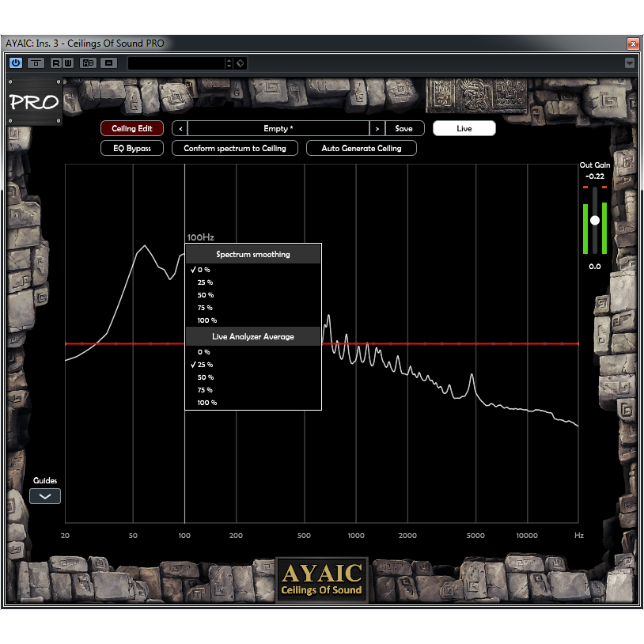
Task: Click the plugin bypass icon
Action: click(36, 63)
